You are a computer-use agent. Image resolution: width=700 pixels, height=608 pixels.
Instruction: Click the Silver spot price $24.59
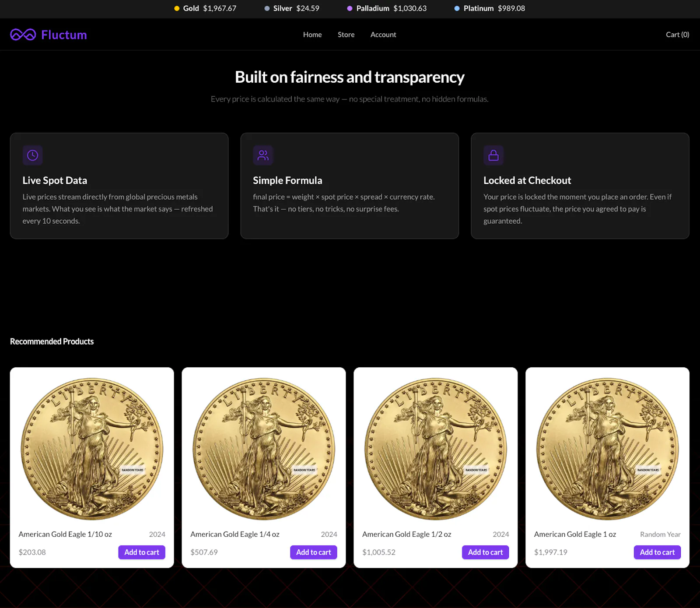(308, 8)
